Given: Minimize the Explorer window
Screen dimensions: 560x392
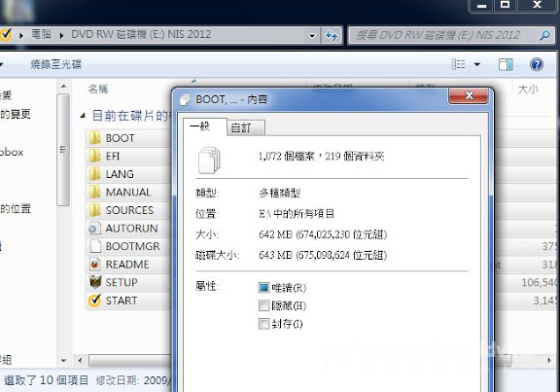Looking at the screenshot, I should [482, 5].
